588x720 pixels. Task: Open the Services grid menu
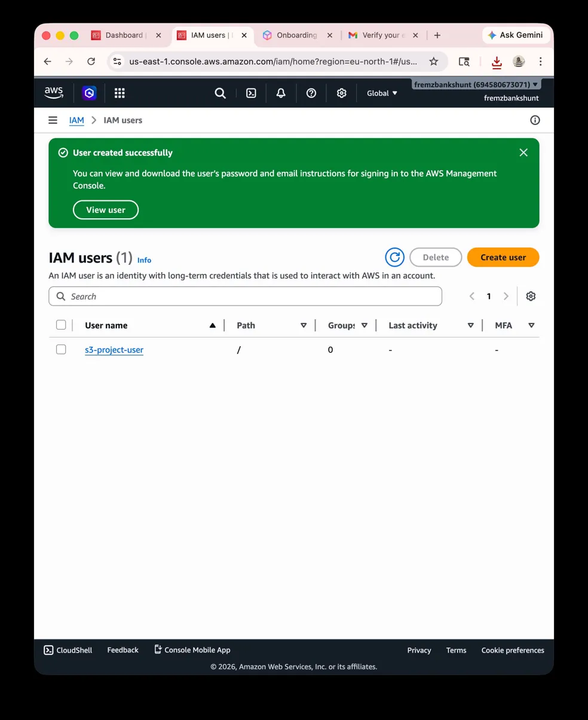pyautogui.click(x=120, y=93)
